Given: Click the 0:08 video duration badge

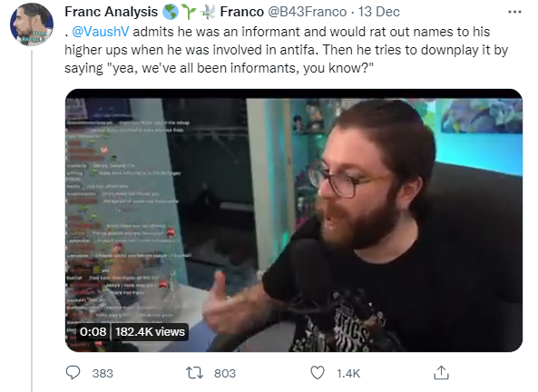Looking at the screenshot, I should pos(93,332).
